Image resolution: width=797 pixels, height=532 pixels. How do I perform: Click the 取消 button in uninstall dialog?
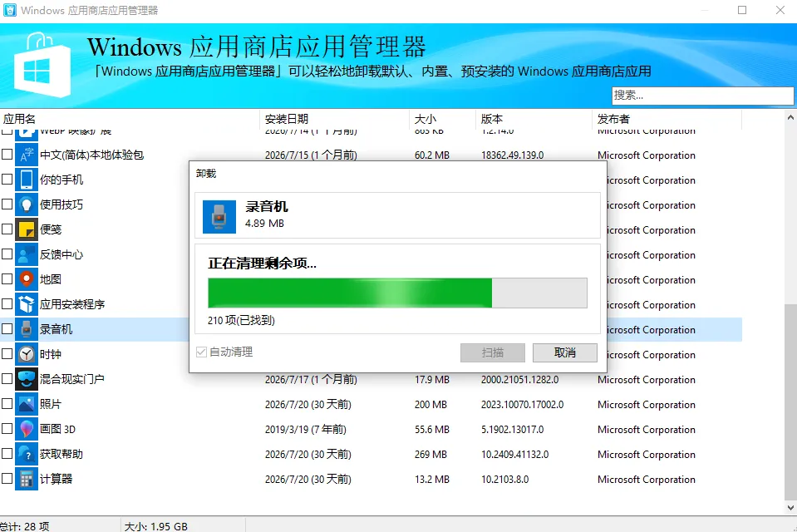pos(564,352)
